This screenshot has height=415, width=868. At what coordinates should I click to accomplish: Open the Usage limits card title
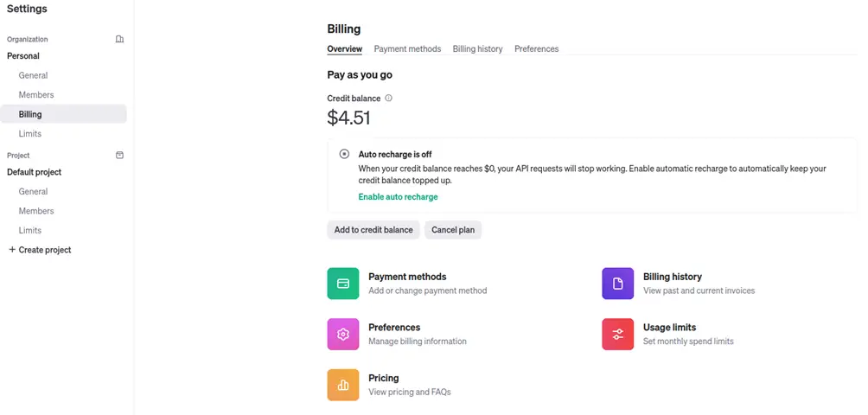tap(669, 328)
